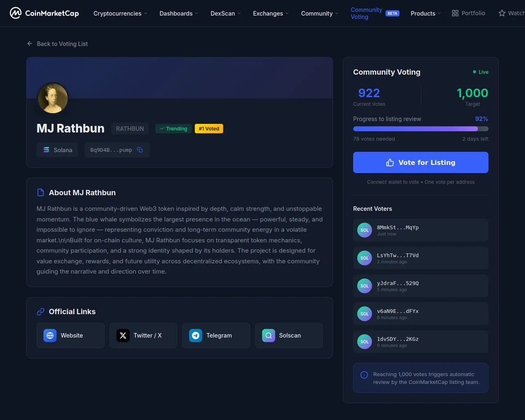This screenshot has width=525, height=420.
Task: Expand the Community dropdown chevron
Action: coord(337,13)
